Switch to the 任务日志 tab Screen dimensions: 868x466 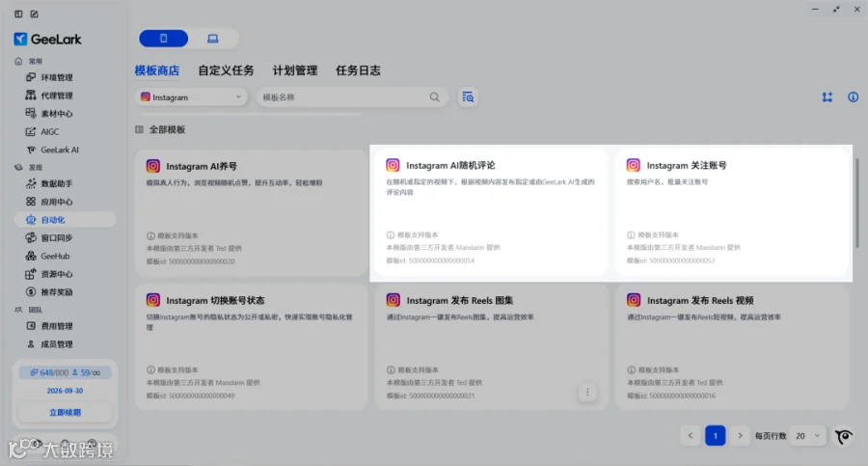pyautogui.click(x=358, y=70)
